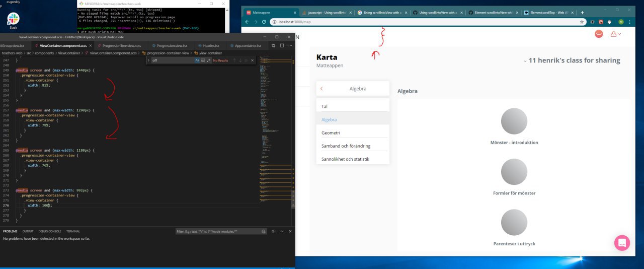Open Slack desktop shortcut icon
Image resolution: width=644 pixels, height=269 pixels.
pyautogui.click(x=13, y=20)
